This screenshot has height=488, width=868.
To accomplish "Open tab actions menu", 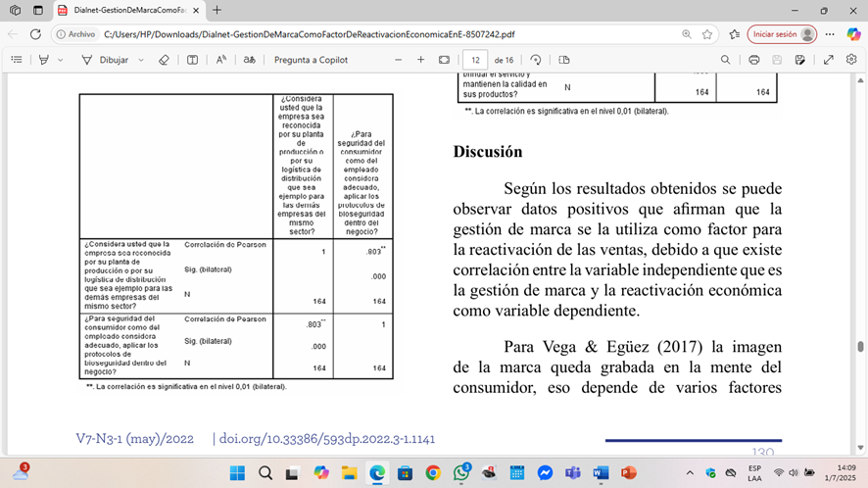I will 37,10.
